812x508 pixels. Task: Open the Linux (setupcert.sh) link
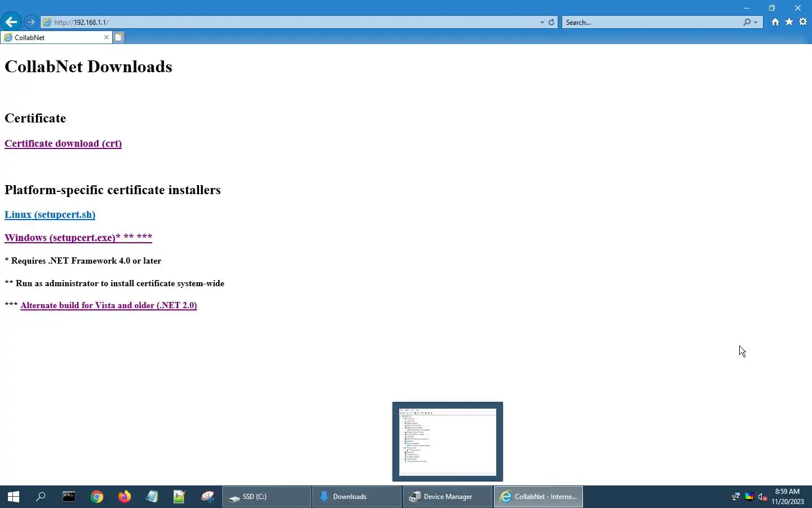click(50, 214)
